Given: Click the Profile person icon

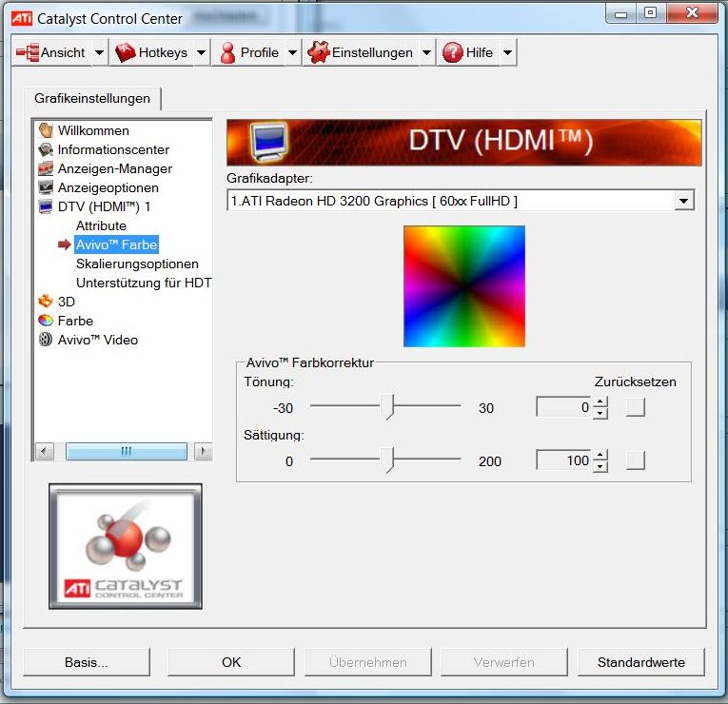Looking at the screenshot, I should (x=227, y=53).
